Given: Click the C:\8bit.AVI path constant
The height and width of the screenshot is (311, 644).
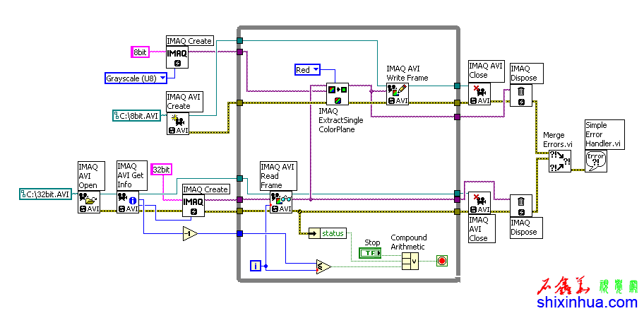Looking at the screenshot, I should point(137,115).
